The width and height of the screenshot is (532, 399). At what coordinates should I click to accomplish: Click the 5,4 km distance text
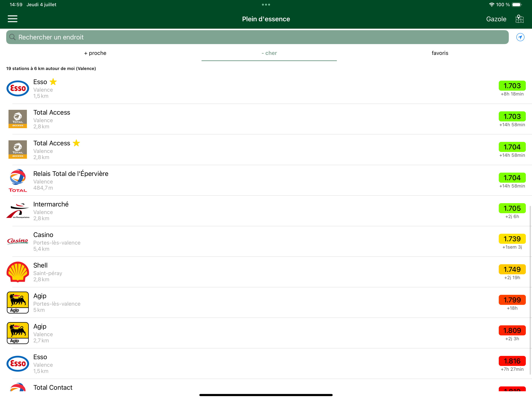click(x=41, y=249)
